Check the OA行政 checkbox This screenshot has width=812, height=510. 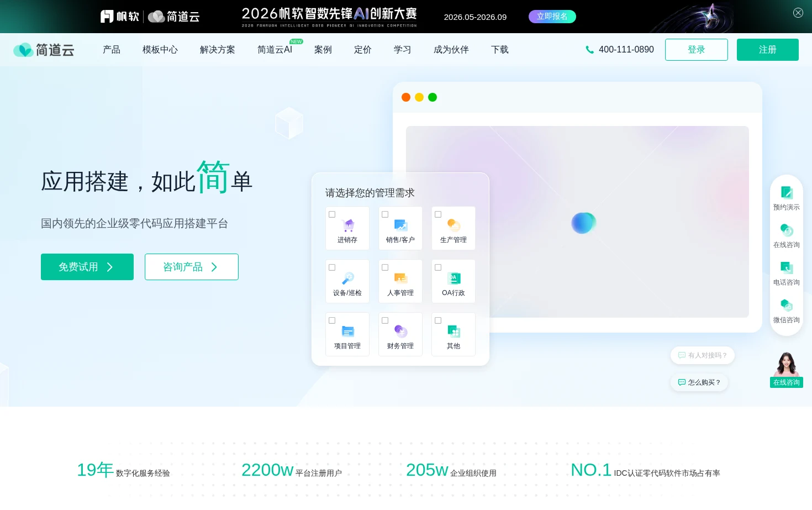point(438,267)
